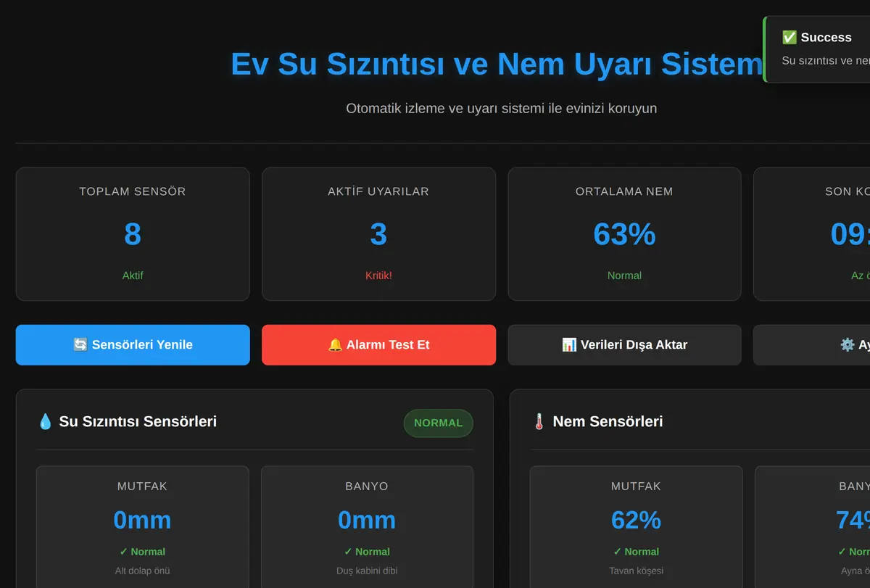Click the Su Sızıntısı Sensörleri section heading
The image size is (870, 588).
pos(138,421)
